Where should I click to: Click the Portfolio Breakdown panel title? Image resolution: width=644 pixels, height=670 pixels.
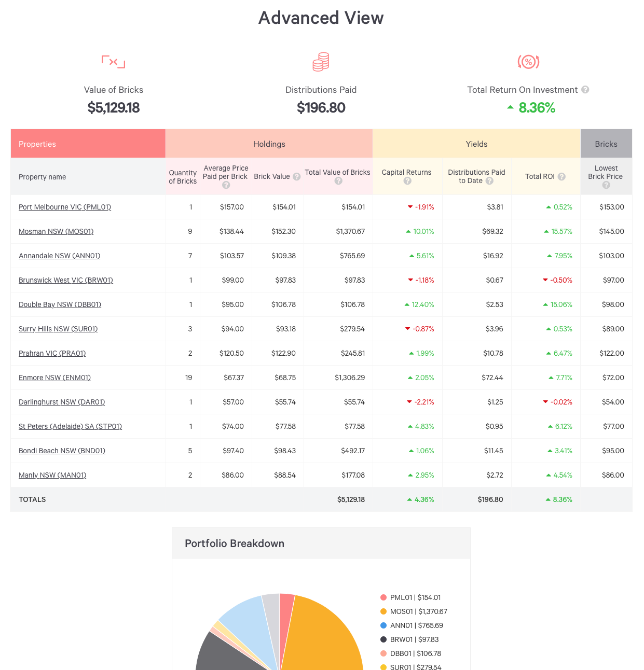coord(235,543)
